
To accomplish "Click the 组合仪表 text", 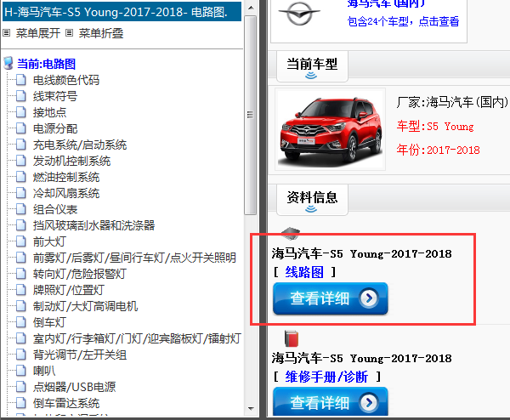I will coord(55,209).
